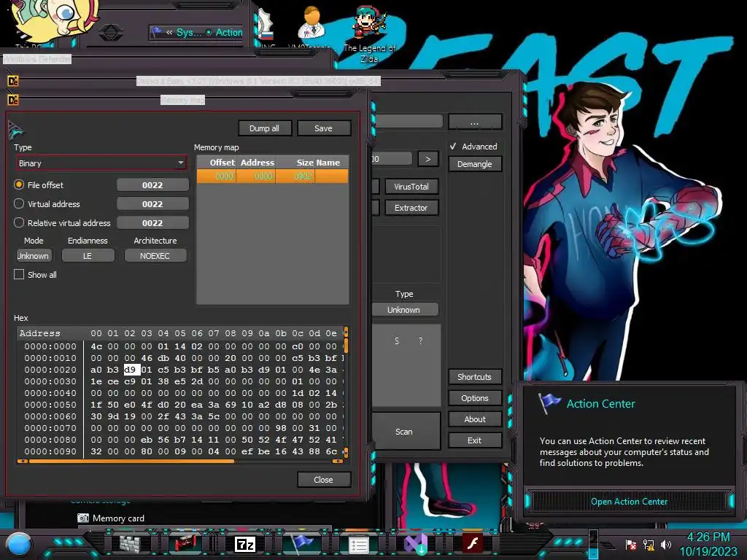747x560 pixels.
Task: Click the Offset column header
Action: click(217, 163)
